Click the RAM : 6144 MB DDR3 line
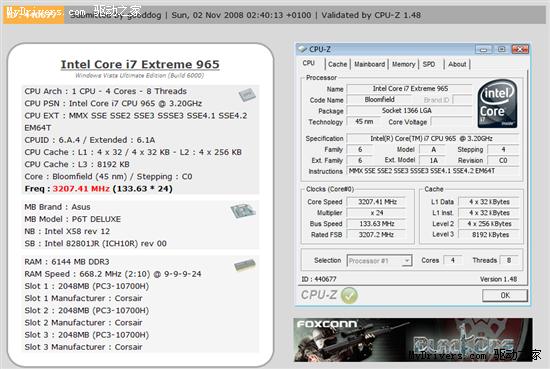550x369 pixels. coord(67,262)
